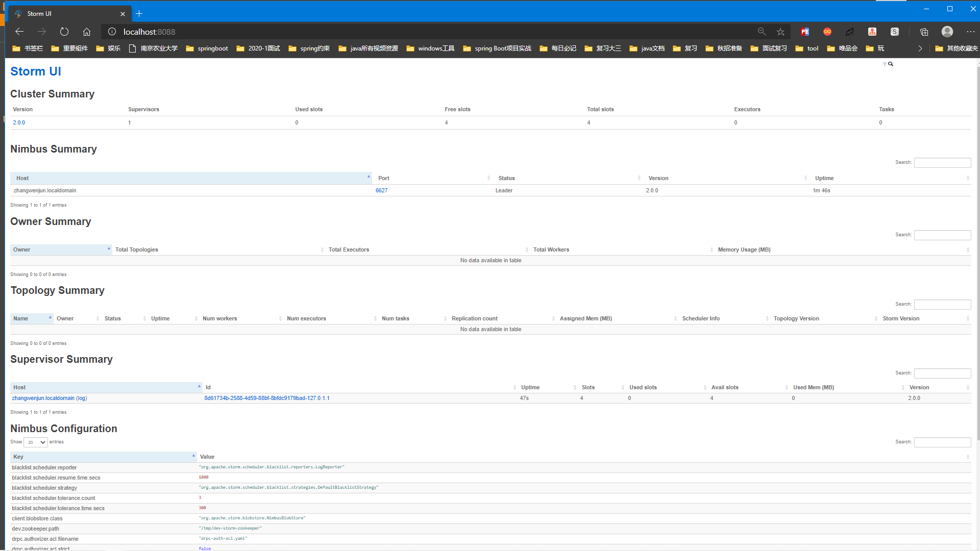View site information icon next to localhost
The image size is (980, 551).
click(x=112, y=32)
